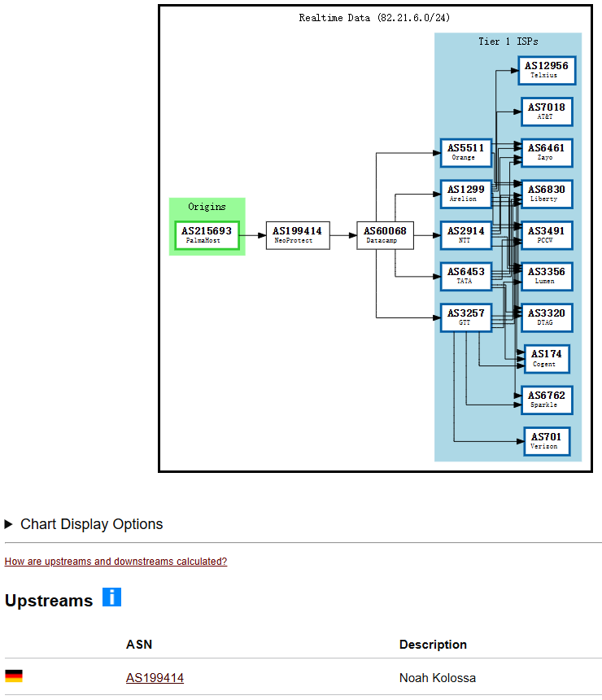602x700 pixels.
Task: Select the AS5511 Orange node
Action: [x=465, y=152]
